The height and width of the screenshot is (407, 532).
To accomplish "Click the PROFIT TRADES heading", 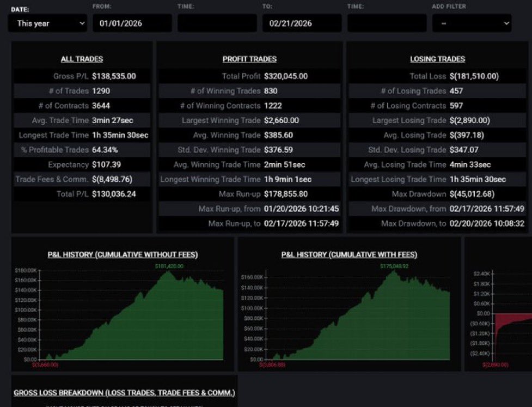I will [x=249, y=59].
